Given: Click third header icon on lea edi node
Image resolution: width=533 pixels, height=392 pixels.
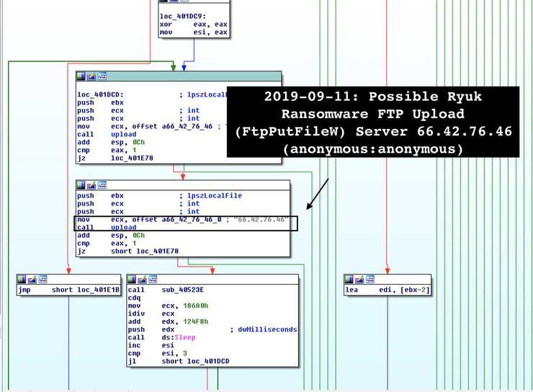Looking at the screenshot, I should pyautogui.click(x=369, y=279).
